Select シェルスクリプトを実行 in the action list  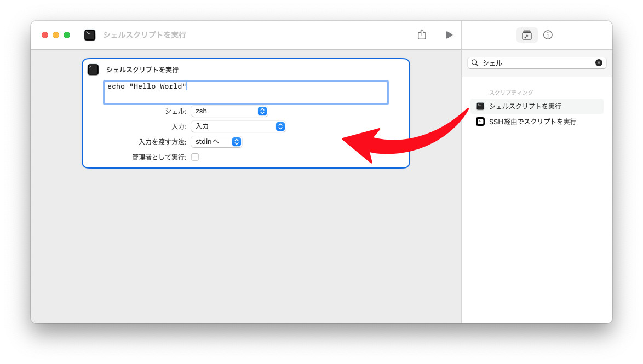[525, 106]
